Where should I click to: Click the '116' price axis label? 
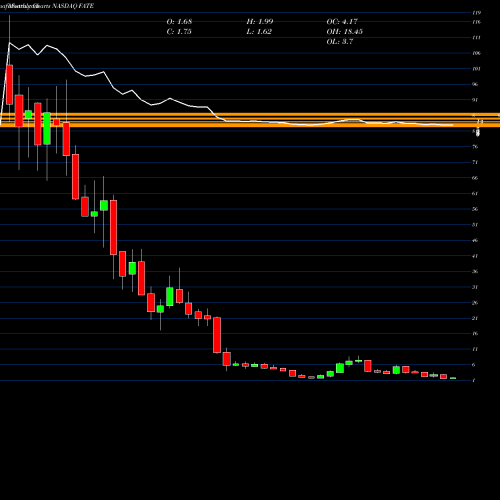tap(476, 22)
